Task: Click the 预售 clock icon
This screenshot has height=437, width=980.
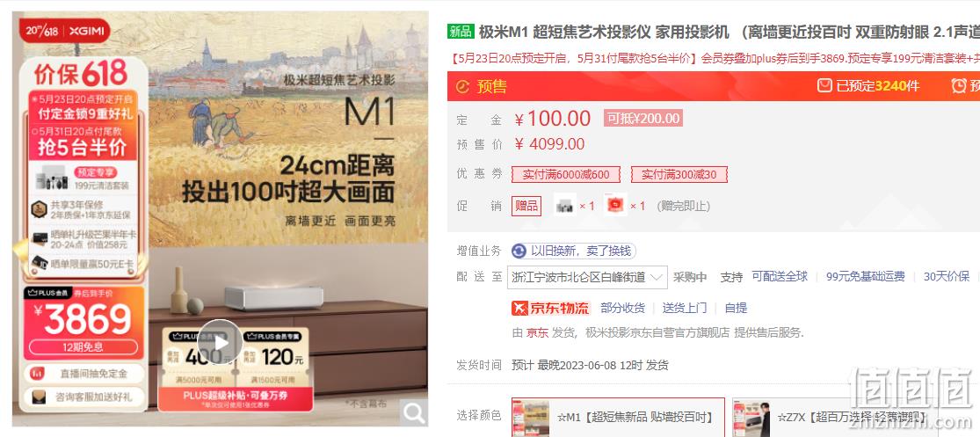Action: click(462, 87)
